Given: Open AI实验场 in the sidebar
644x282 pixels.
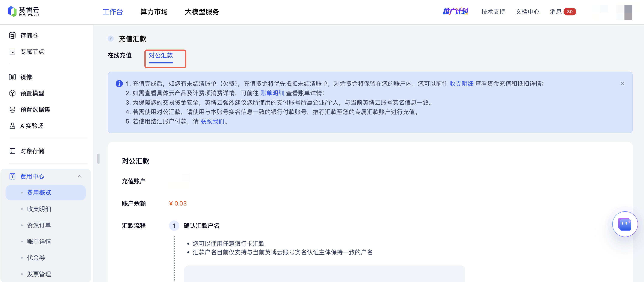Looking at the screenshot, I should coord(32,126).
